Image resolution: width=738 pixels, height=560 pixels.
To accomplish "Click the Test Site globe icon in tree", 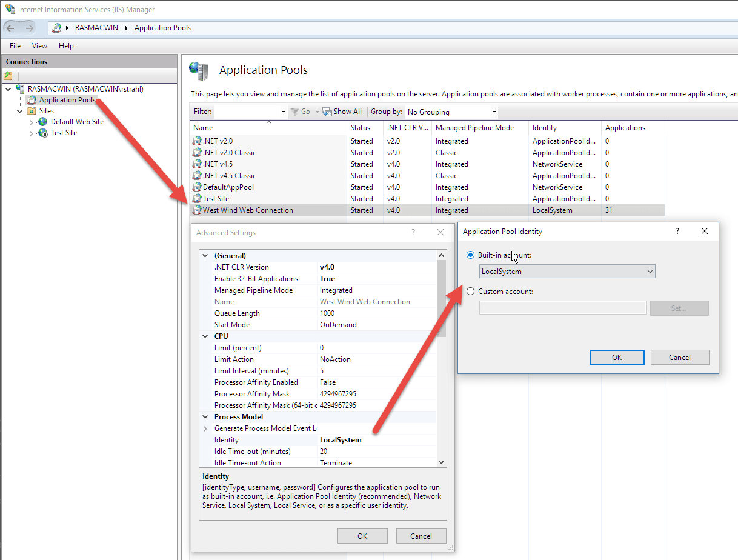I will tap(43, 133).
